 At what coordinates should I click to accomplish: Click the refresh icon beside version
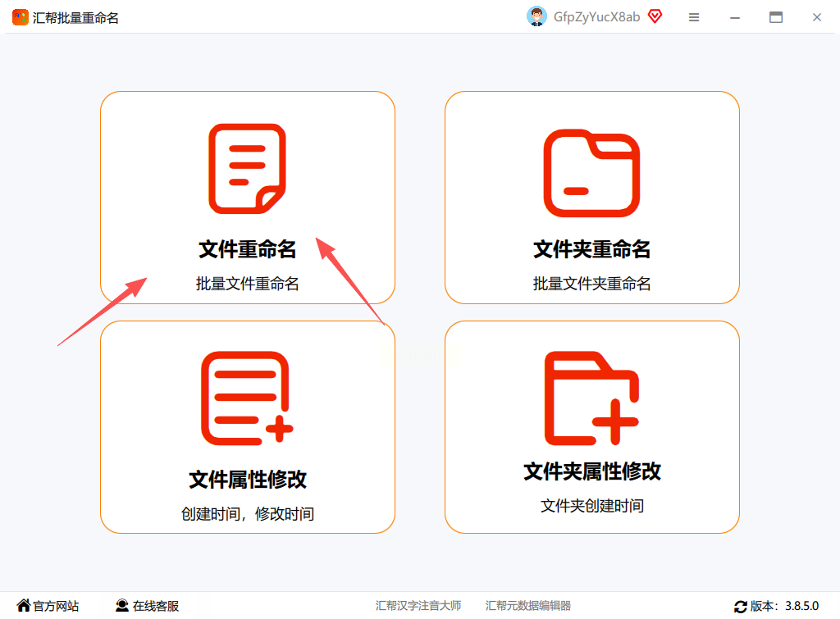coord(741,606)
